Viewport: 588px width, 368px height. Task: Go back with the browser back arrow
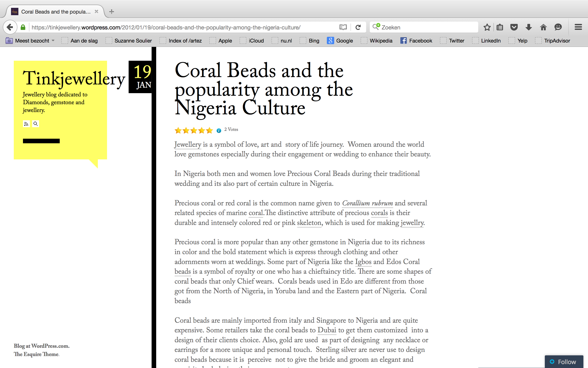click(x=10, y=27)
